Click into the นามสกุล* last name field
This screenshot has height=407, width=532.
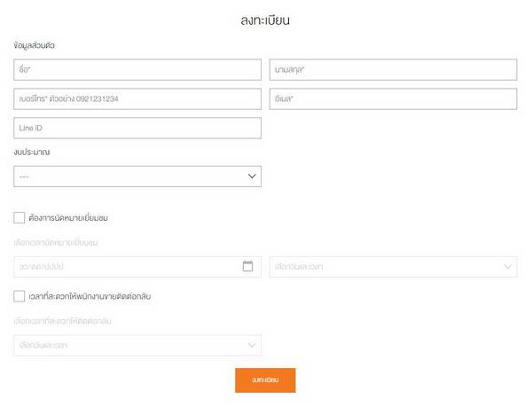pos(393,70)
